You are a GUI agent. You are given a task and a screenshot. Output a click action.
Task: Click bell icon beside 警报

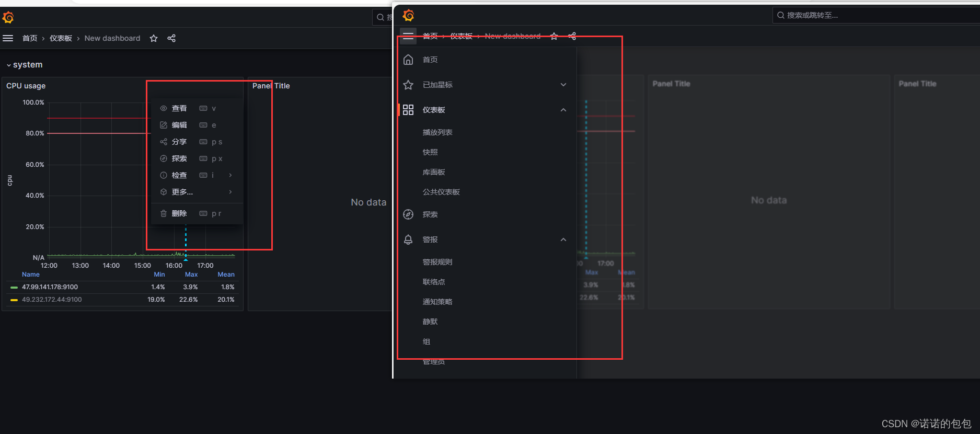(x=408, y=239)
